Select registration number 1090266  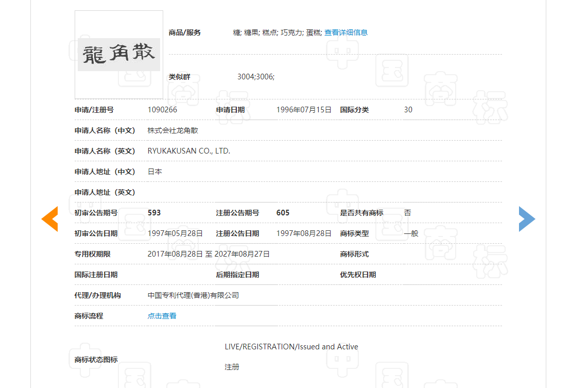162,110
